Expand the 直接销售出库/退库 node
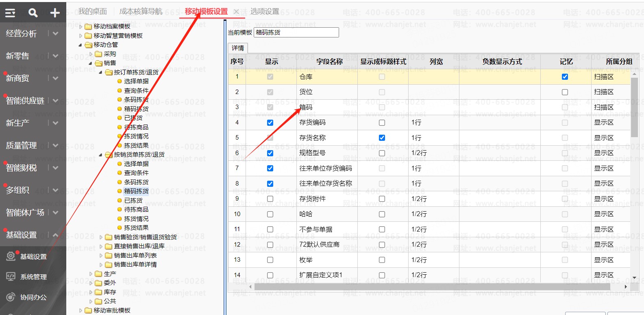This screenshot has height=315, width=644. pyautogui.click(x=101, y=246)
